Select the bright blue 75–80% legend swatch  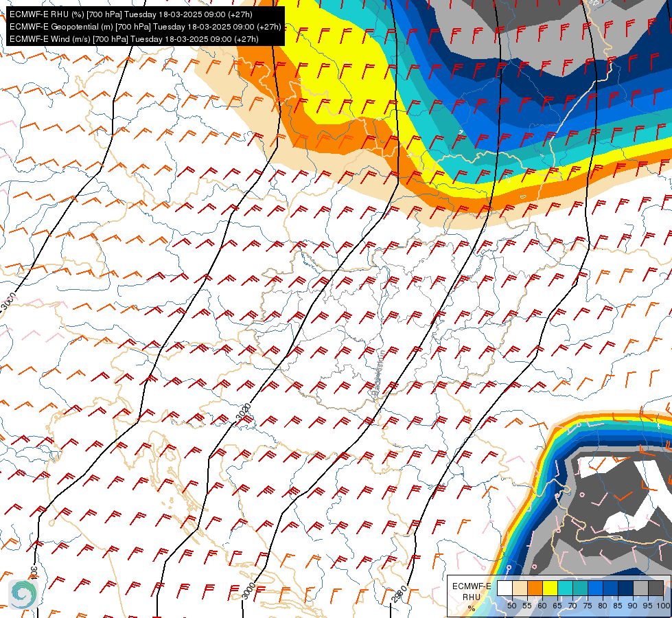coord(596,588)
